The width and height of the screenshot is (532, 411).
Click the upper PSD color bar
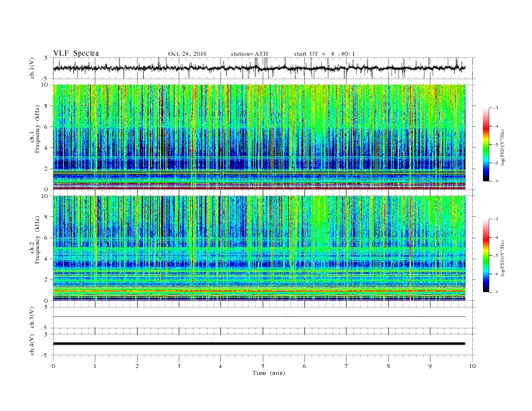coord(486,144)
